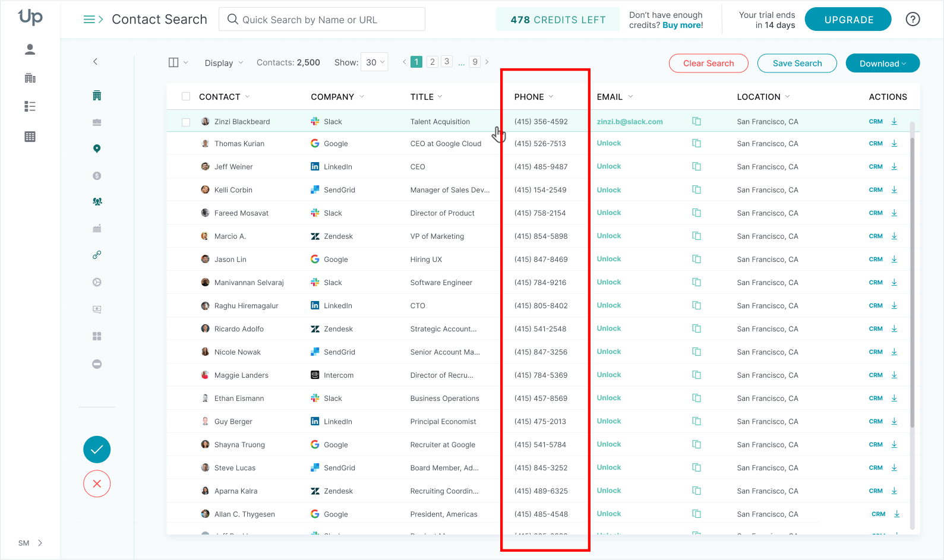
Task: Sort by the COMPANY column header
Action: [x=337, y=97]
